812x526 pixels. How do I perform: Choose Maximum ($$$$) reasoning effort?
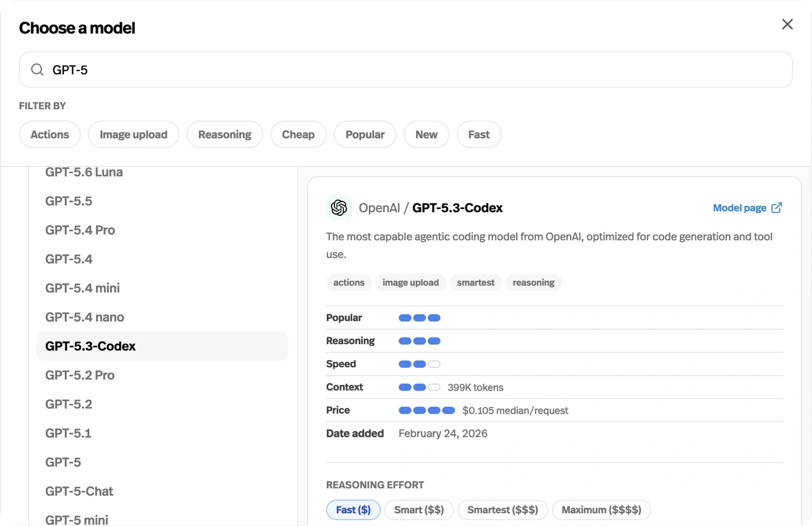[x=601, y=510]
